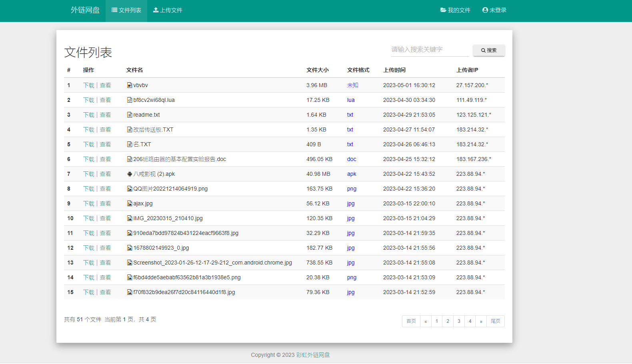Open the 上传文件 upload page
The image size is (632, 364).
tap(168, 10)
